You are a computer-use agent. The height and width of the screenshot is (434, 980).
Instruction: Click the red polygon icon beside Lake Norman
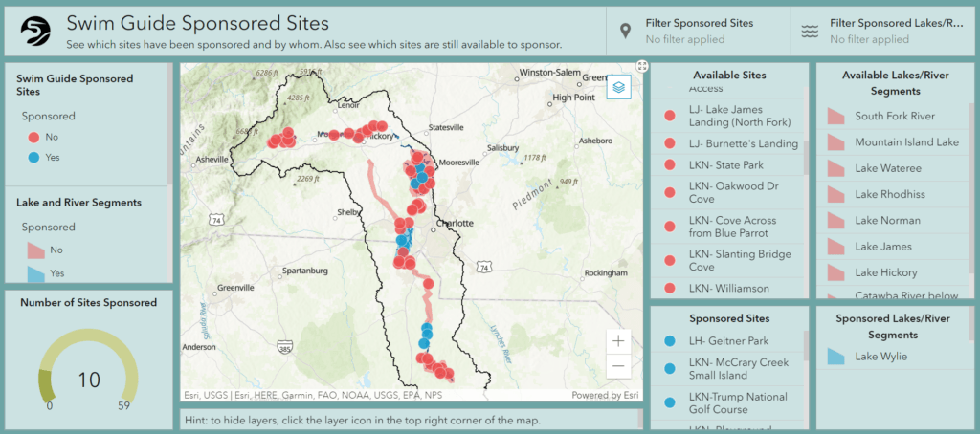click(835, 221)
